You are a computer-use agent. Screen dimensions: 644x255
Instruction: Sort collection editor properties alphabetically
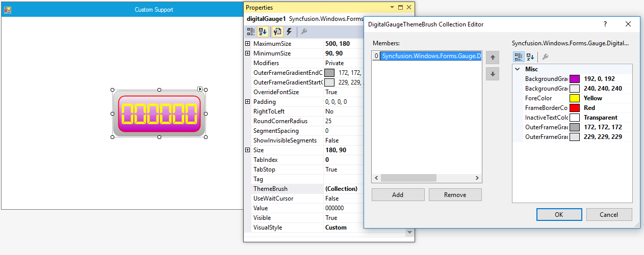pos(530,57)
